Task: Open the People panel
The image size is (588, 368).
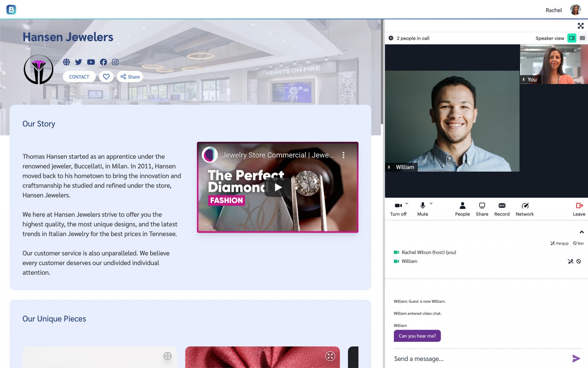Action: [x=462, y=209]
